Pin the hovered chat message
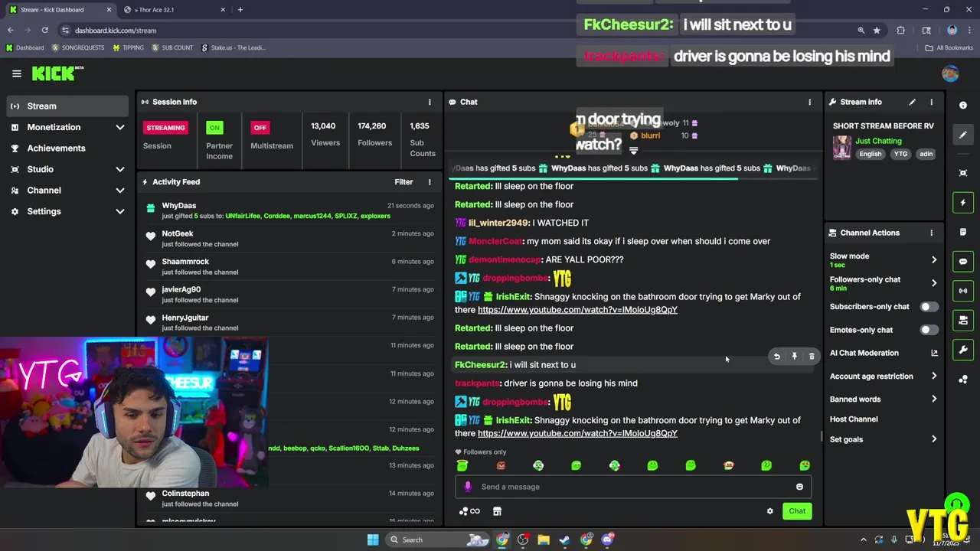 794,357
